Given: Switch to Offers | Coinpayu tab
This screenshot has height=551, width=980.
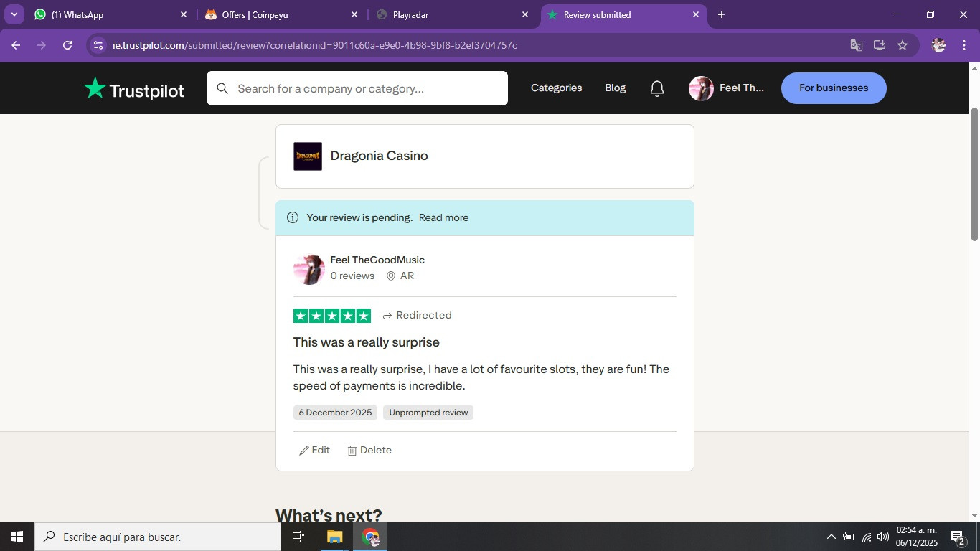Looking at the screenshot, I should tap(282, 14).
